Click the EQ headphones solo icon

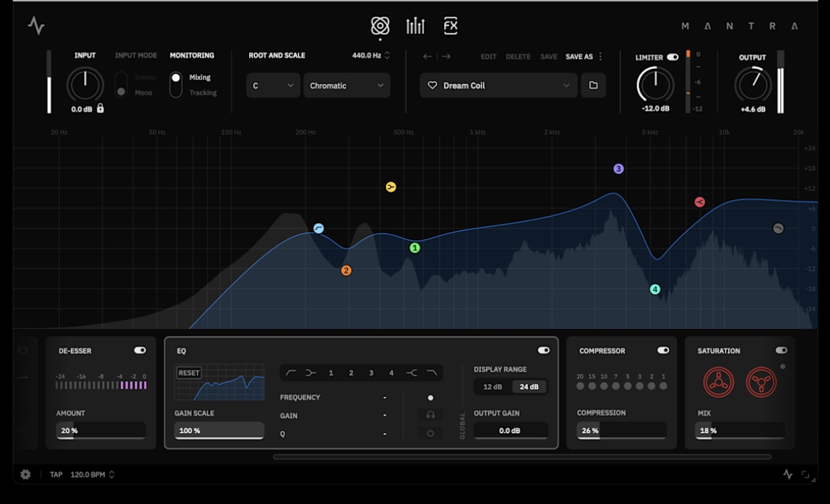point(430,415)
